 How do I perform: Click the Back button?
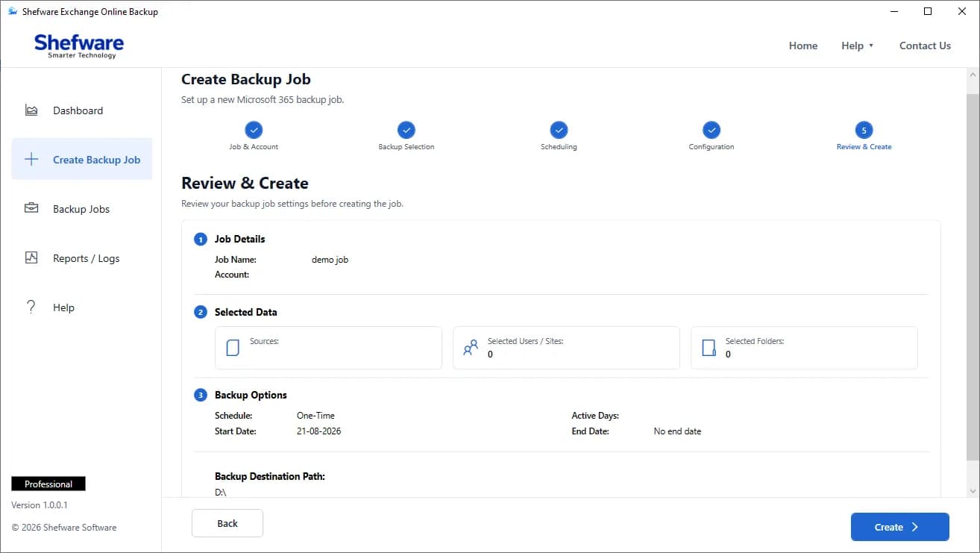[227, 523]
